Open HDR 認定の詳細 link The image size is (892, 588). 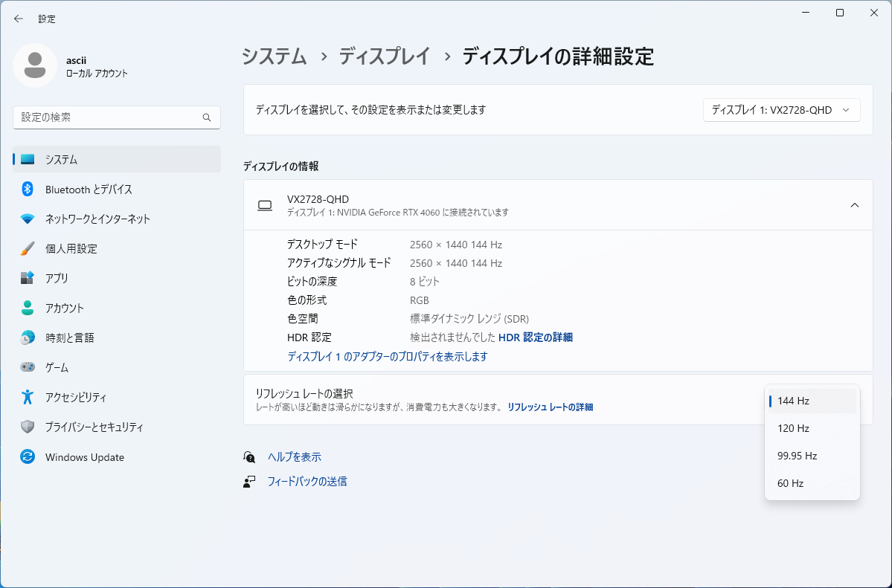(x=535, y=337)
